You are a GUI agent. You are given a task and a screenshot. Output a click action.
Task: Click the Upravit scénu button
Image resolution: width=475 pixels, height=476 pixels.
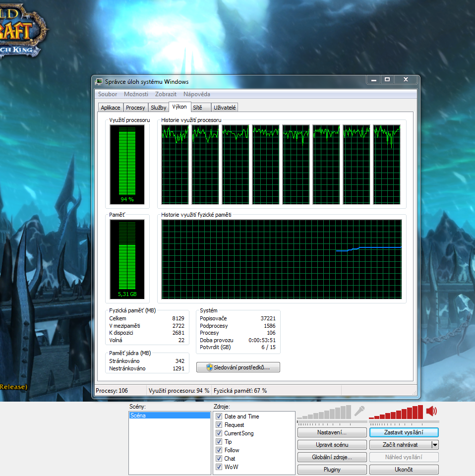click(x=332, y=445)
